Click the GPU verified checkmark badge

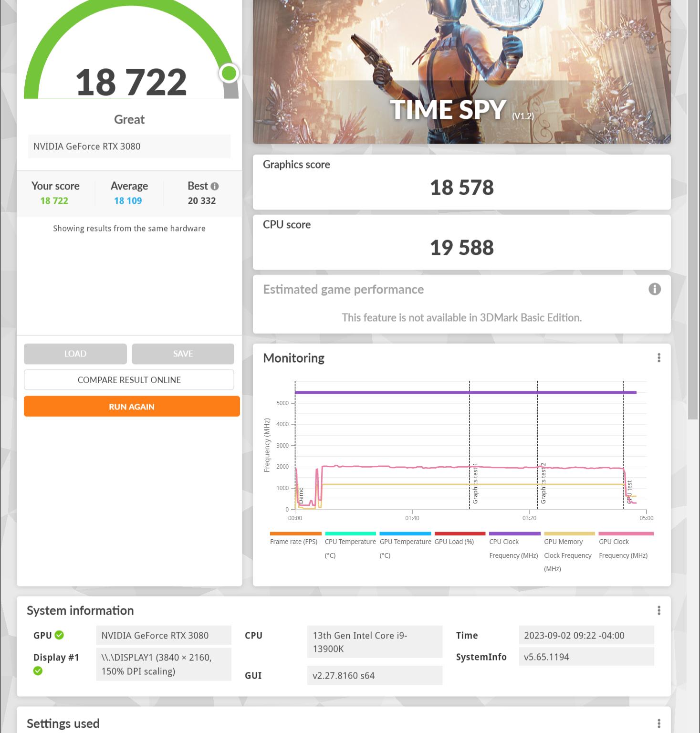coord(59,635)
